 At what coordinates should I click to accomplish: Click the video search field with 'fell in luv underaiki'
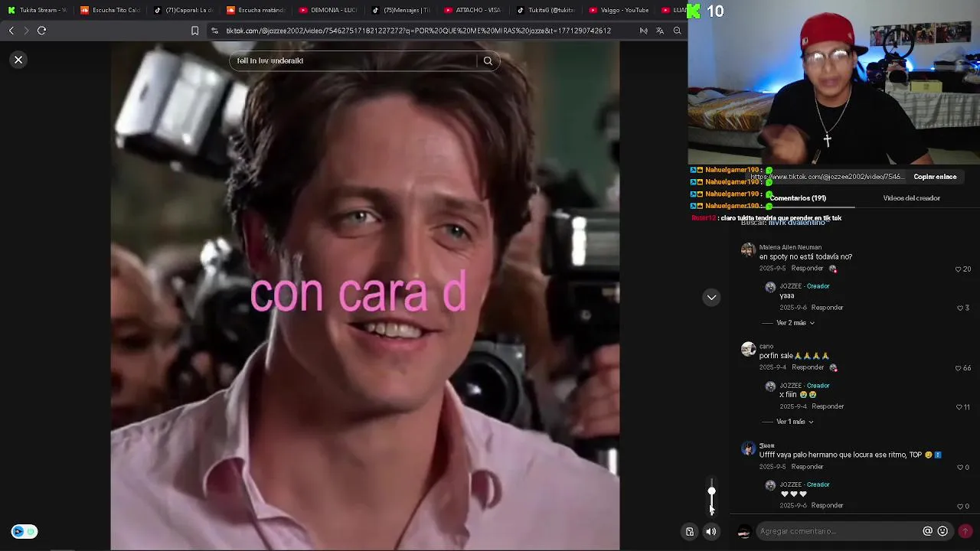[x=353, y=60]
